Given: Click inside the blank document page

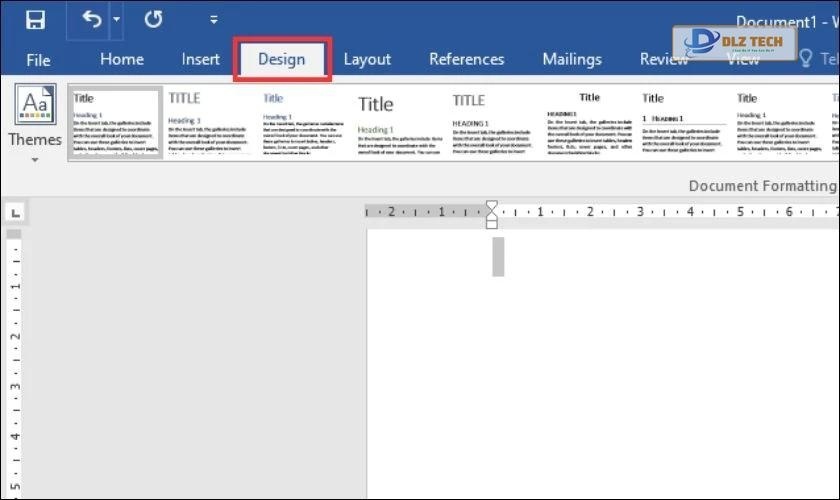Looking at the screenshot, I should (x=600, y=380).
